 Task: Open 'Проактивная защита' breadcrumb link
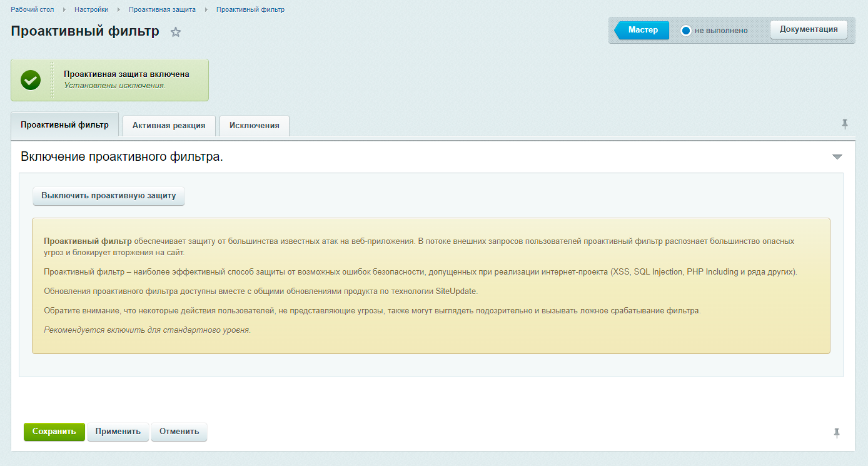(162, 9)
